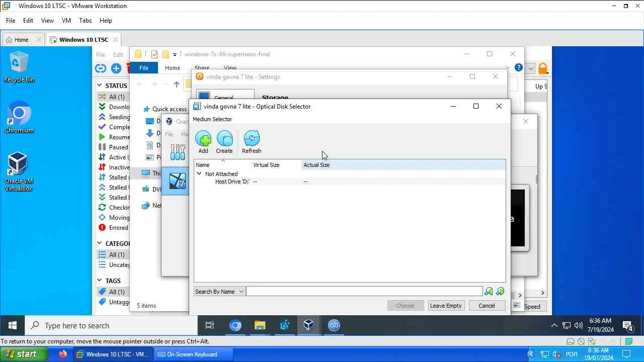Collapse the qBittorrent TAGS section
This screenshot has height=362, width=644.
[100, 281]
